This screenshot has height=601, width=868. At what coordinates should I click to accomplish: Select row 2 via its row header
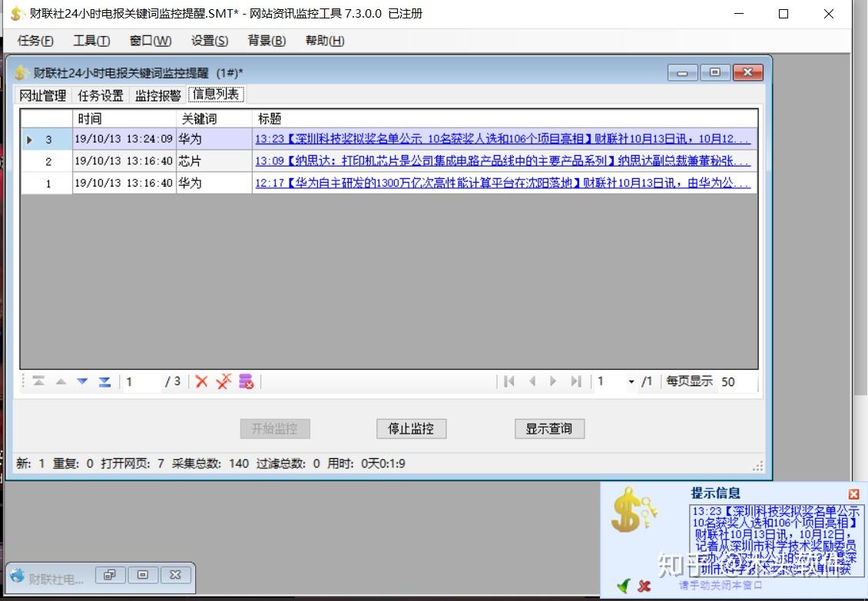(x=47, y=161)
